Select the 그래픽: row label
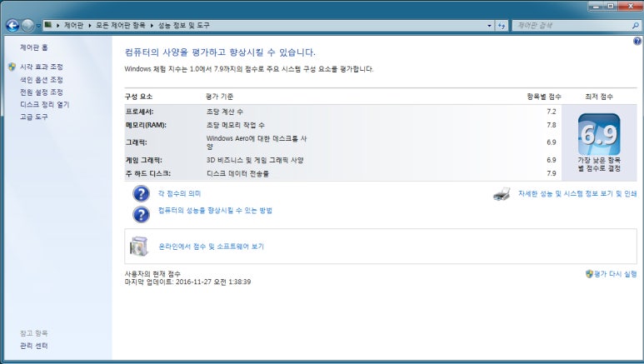 137,142
